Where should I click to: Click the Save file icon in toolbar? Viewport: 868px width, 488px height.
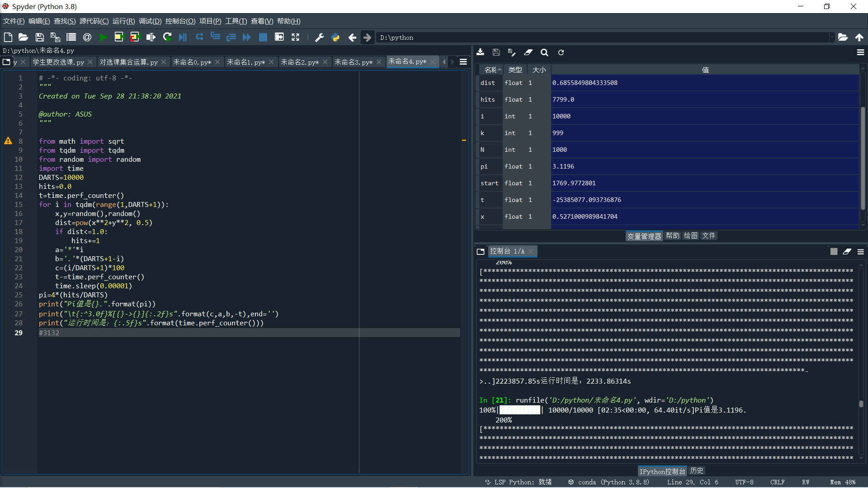coord(40,38)
